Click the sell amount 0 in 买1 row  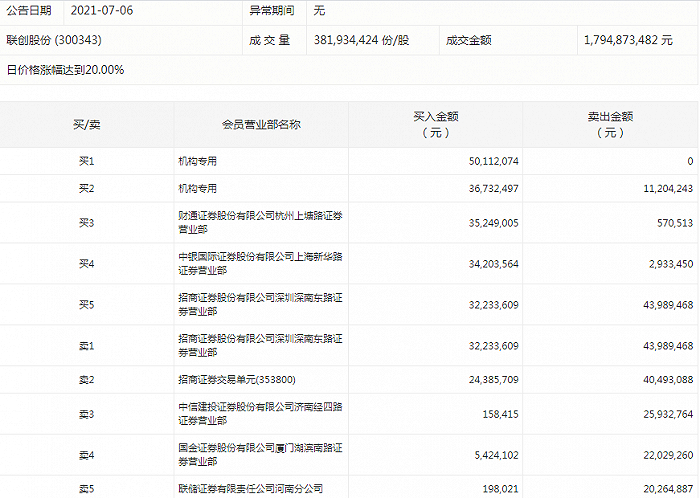(690, 161)
